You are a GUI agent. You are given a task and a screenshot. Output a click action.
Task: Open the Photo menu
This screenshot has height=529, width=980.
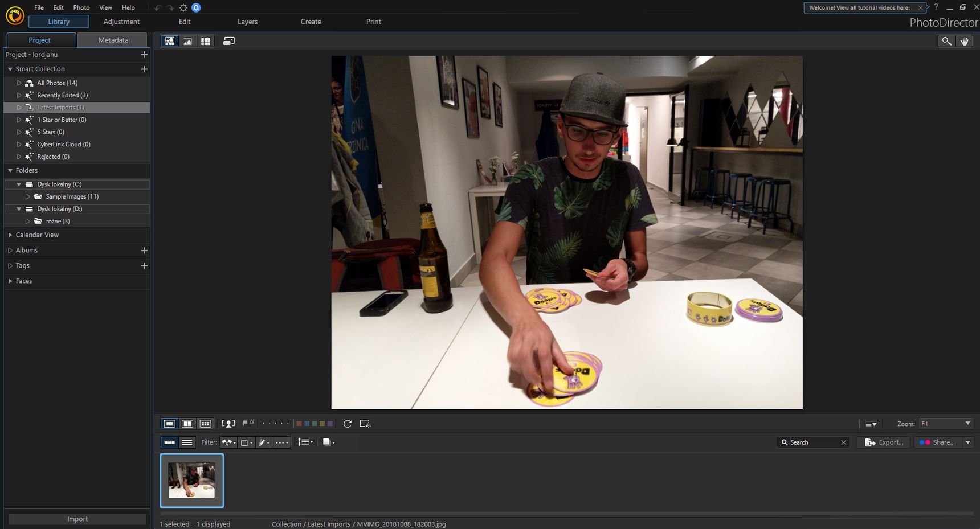[x=81, y=7]
